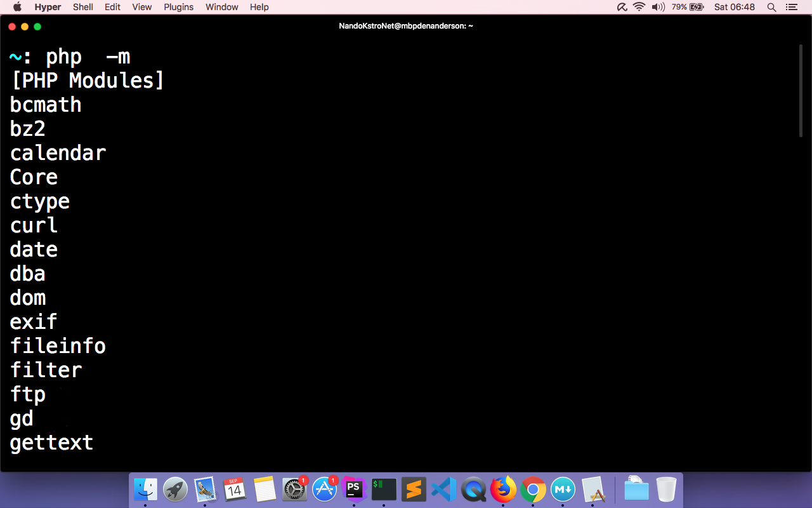The image size is (812, 508).
Task: Open Firefox from the dock
Action: [x=503, y=490]
